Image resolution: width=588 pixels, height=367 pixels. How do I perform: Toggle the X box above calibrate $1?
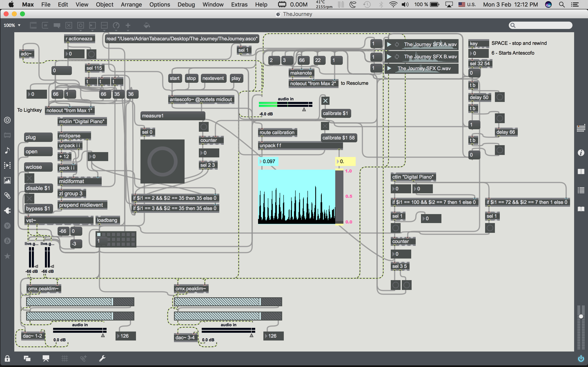325,101
